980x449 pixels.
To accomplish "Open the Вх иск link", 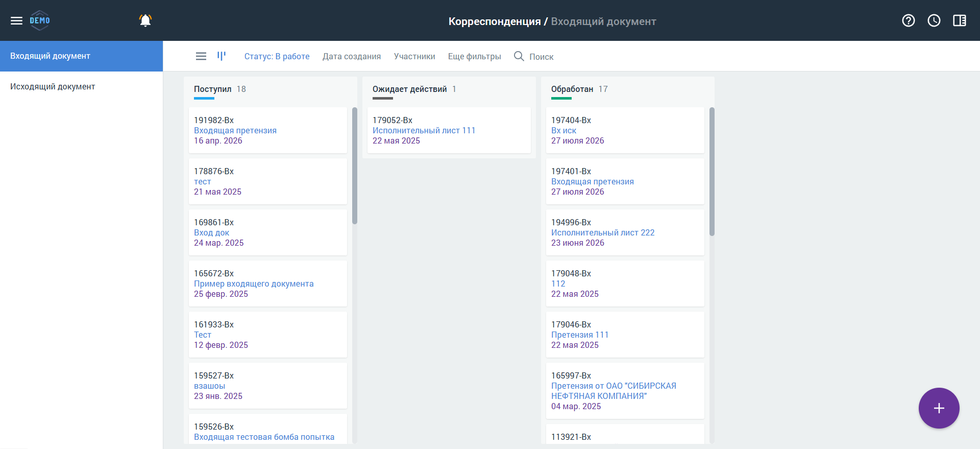I will [x=564, y=130].
